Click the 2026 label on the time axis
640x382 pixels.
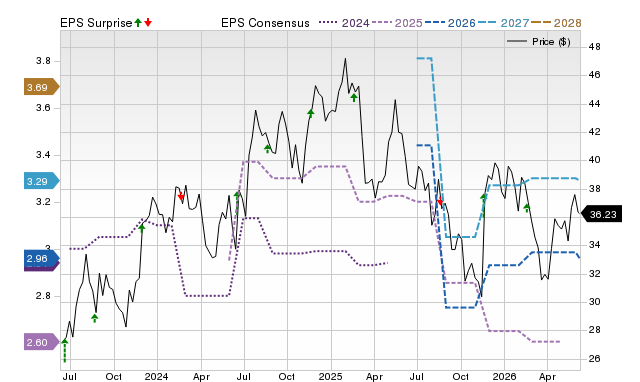click(504, 376)
